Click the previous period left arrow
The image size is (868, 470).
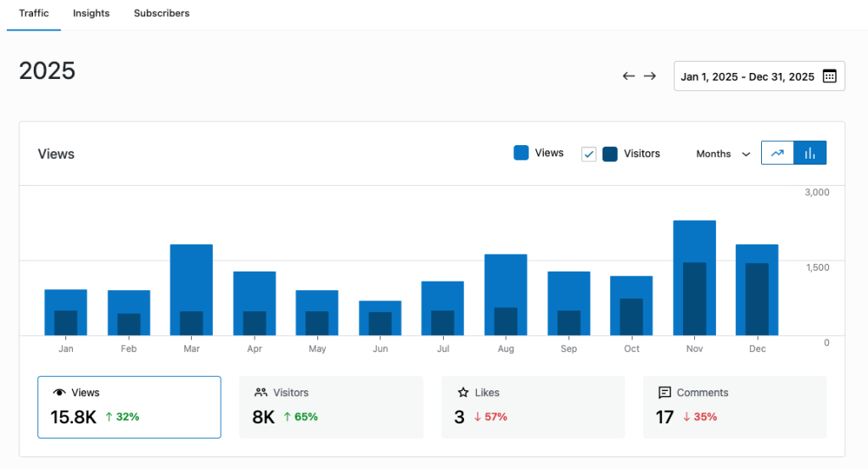[629, 76]
